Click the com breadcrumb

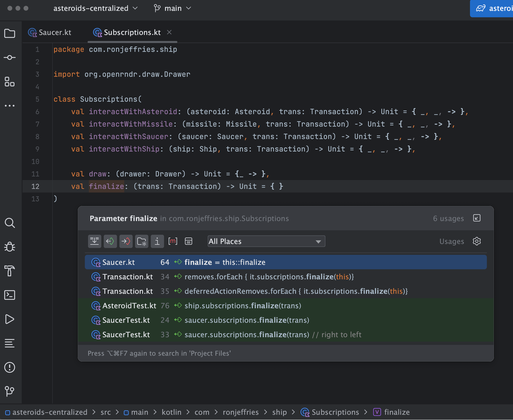tap(202, 412)
